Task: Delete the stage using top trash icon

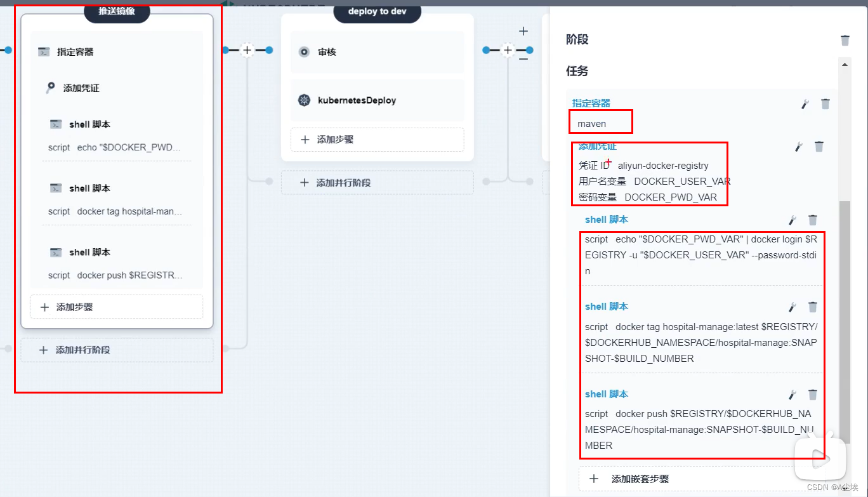Action: coord(845,40)
